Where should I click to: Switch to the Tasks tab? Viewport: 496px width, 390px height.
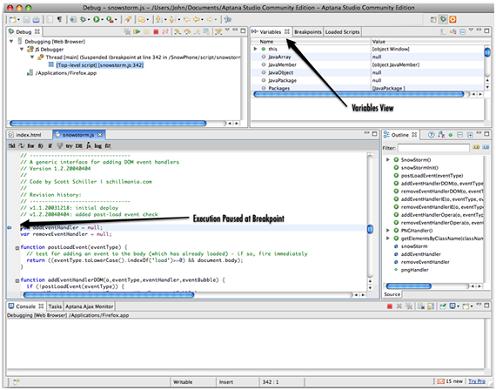pos(55,306)
